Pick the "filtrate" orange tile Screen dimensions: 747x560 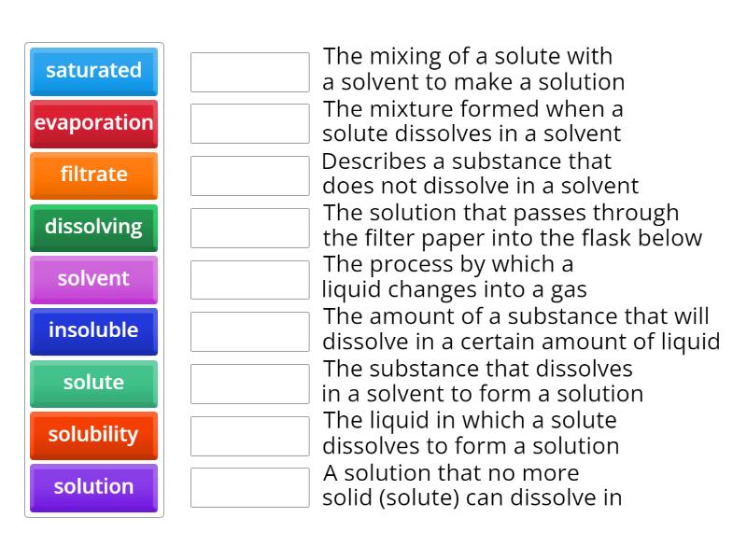point(93,175)
